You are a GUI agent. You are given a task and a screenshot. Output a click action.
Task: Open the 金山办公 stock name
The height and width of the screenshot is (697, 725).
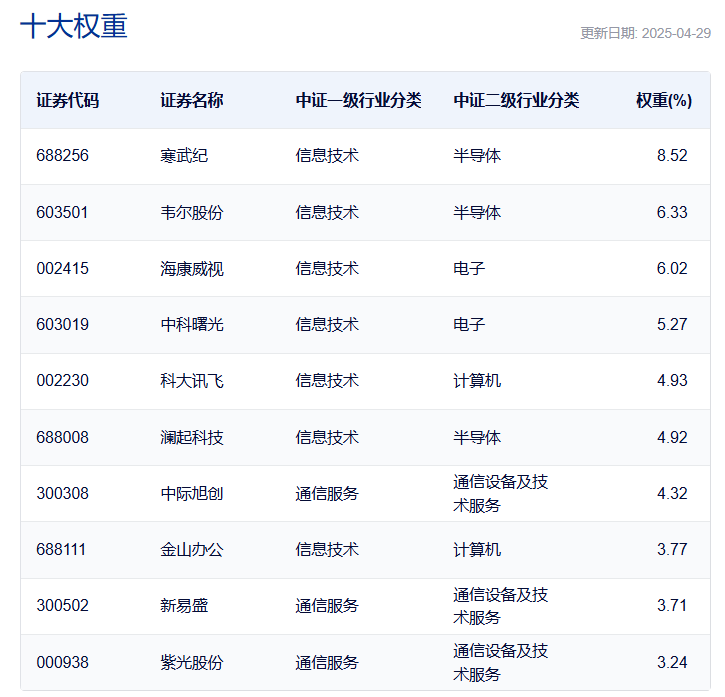[x=192, y=549]
